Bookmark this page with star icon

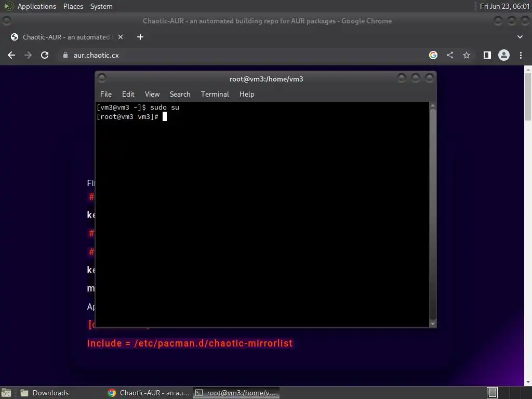467,55
